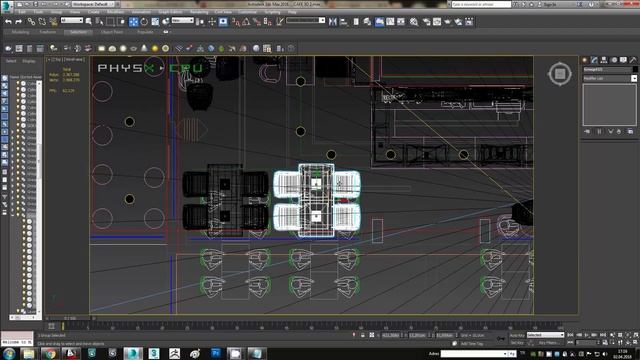Image resolution: width=640 pixels, height=360 pixels.
Task: Open Render Setup from toolbar
Action: [x=426, y=22]
